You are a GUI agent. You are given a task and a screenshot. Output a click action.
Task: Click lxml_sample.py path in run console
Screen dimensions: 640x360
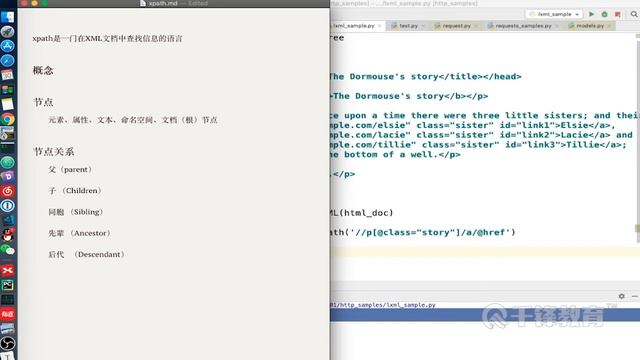pyautogui.click(x=383, y=305)
